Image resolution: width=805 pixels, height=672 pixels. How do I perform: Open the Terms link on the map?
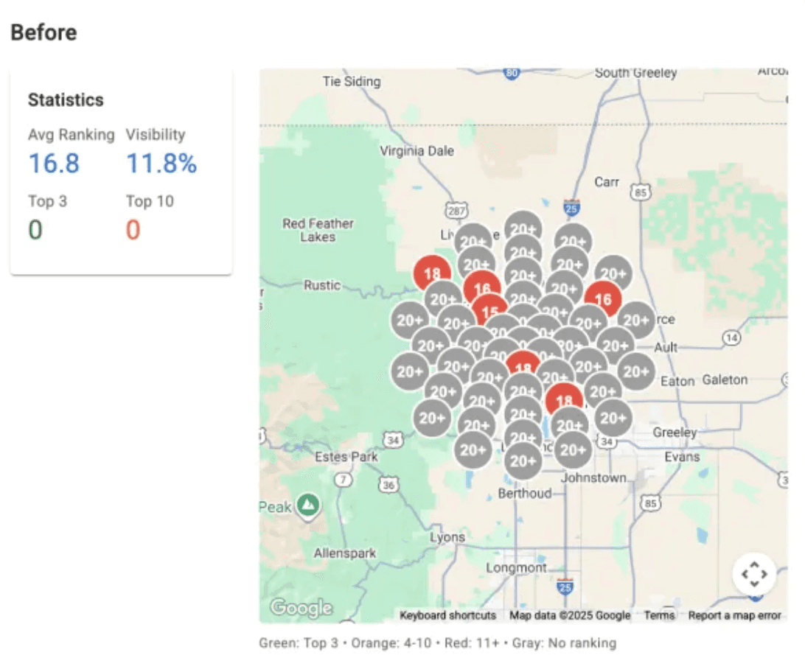[659, 615]
